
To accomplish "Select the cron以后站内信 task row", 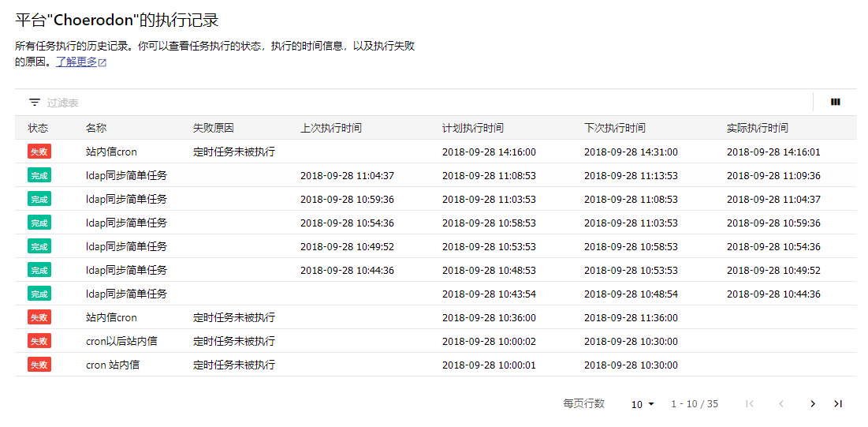I will [x=436, y=341].
